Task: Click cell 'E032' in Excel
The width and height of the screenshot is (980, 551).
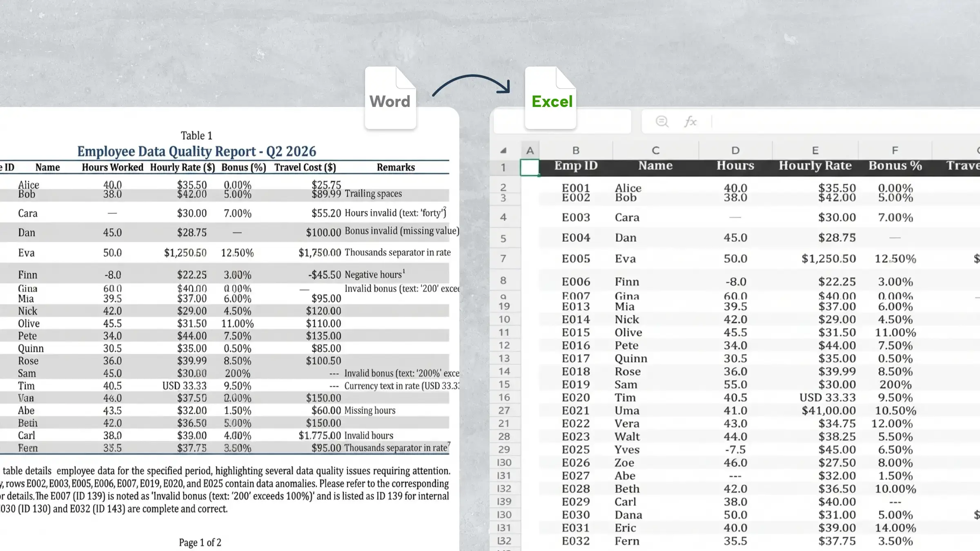Action: (576, 541)
